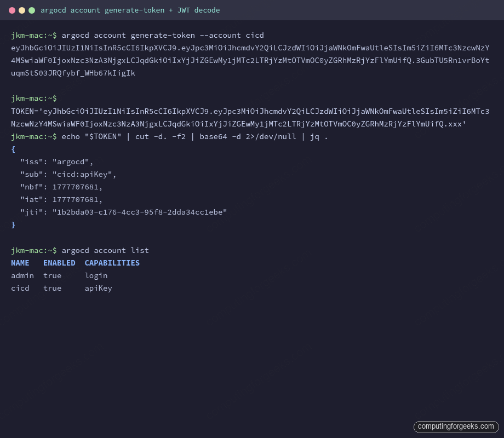Click the token output line ending 'uqmStS03JRQfybf_WHb67kIigIk'
504x438 pixels.
[x=73, y=73]
